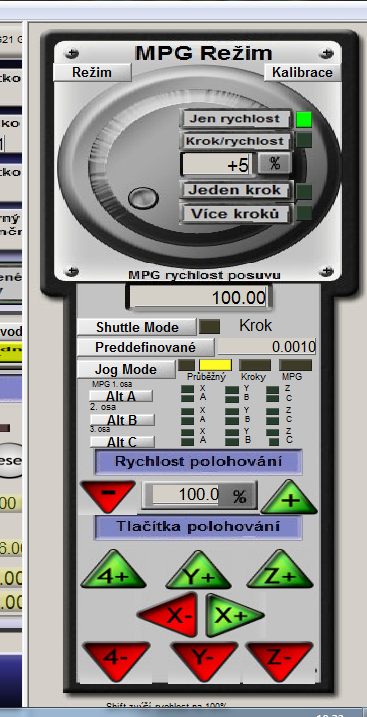Screen dimensions: 367x717
Task: Jog the X axis positive with X+ arrow
Action: coord(233,615)
